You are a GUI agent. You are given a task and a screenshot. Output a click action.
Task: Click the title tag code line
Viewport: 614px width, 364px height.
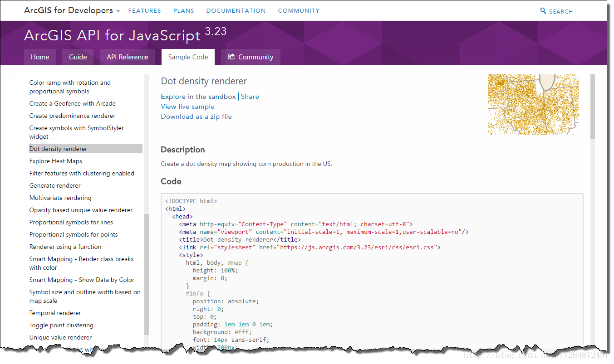pos(240,240)
